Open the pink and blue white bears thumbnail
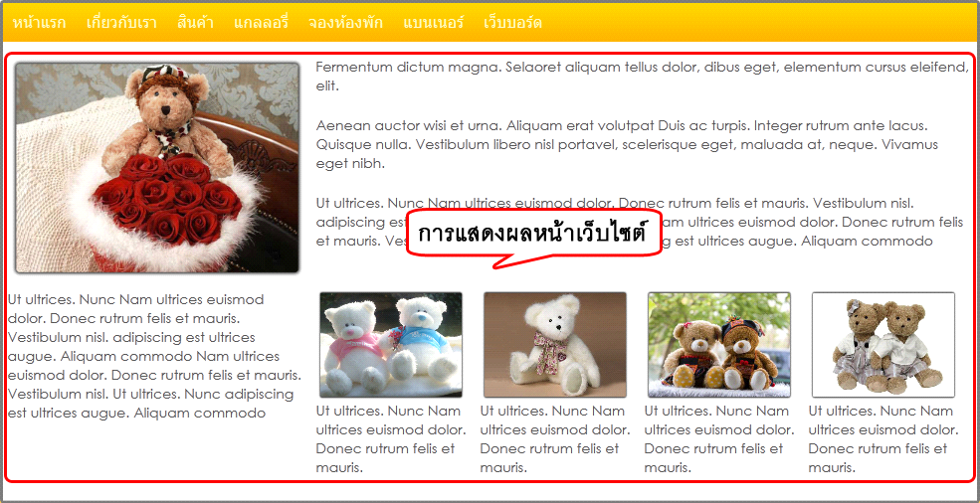The width and height of the screenshot is (980, 503). 391,344
